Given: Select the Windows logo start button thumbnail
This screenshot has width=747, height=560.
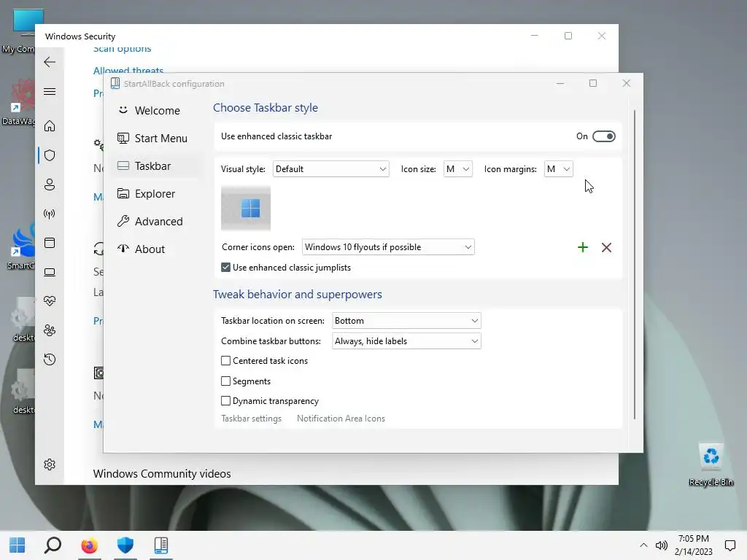Looking at the screenshot, I should click(x=246, y=208).
